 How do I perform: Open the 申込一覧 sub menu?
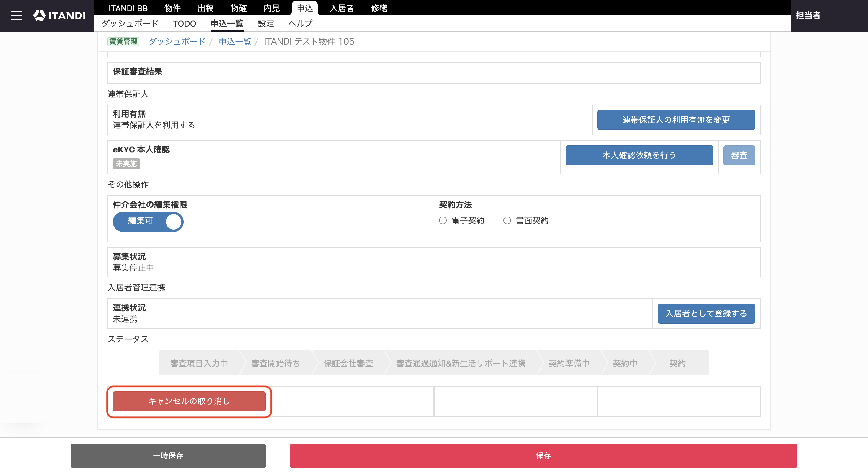click(x=227, y=24)
